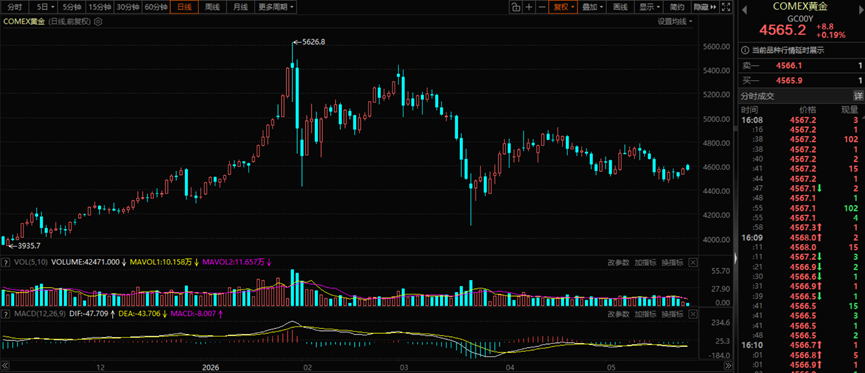The height and width of the screenshot is (373, 865).
Task: Toggle the 简约 simple mode button
Action: [x=677, y=7]
